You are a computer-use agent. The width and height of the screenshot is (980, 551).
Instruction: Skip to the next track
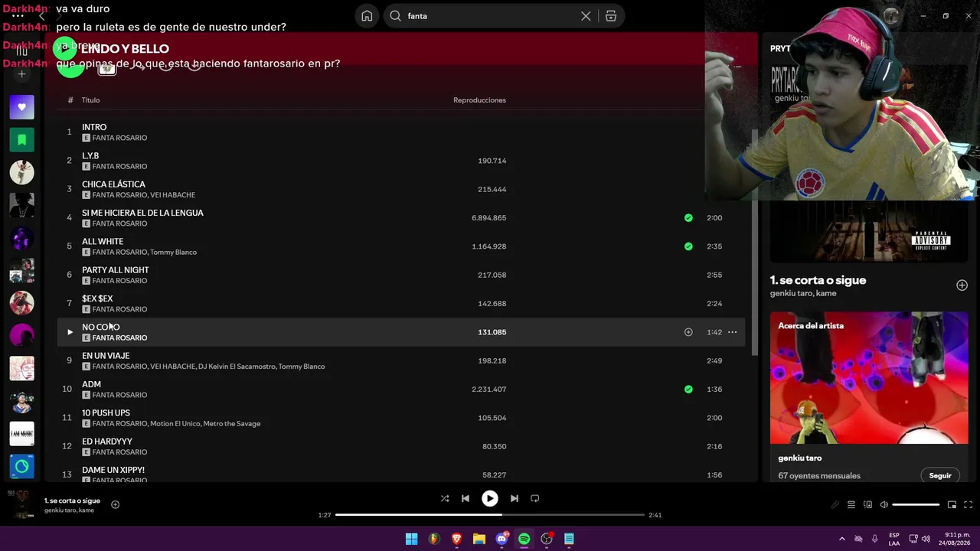[514, 499]
